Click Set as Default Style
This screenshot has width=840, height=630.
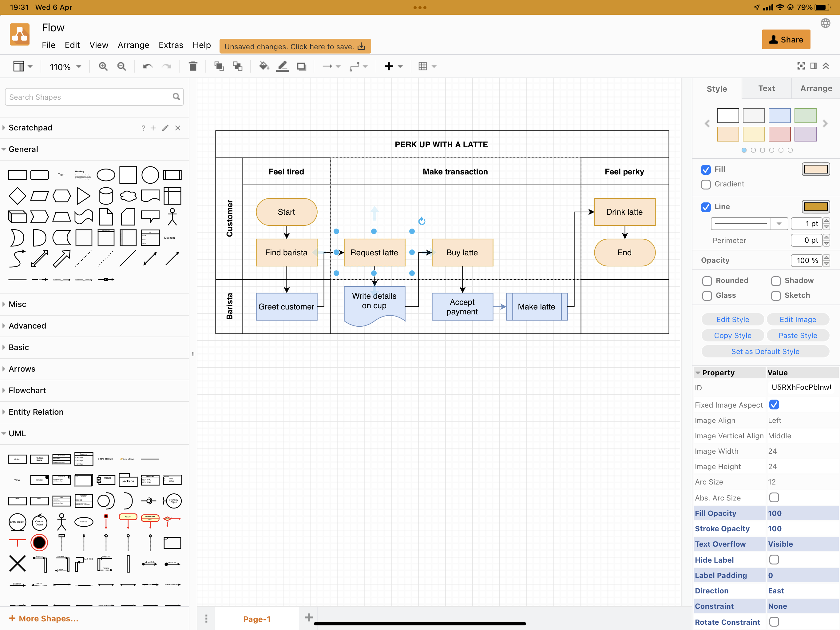click(x=765, y=352)
